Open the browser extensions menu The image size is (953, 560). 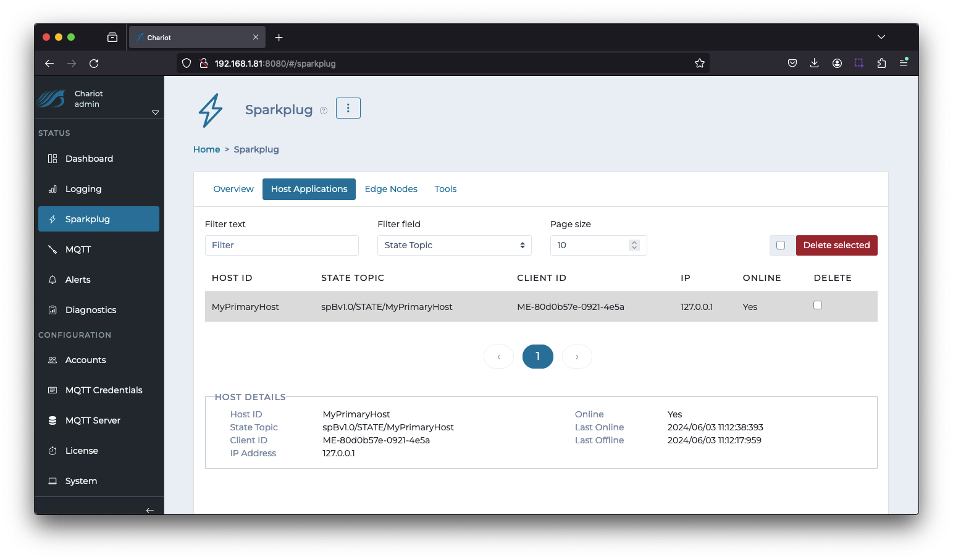[x=881, y=63]
